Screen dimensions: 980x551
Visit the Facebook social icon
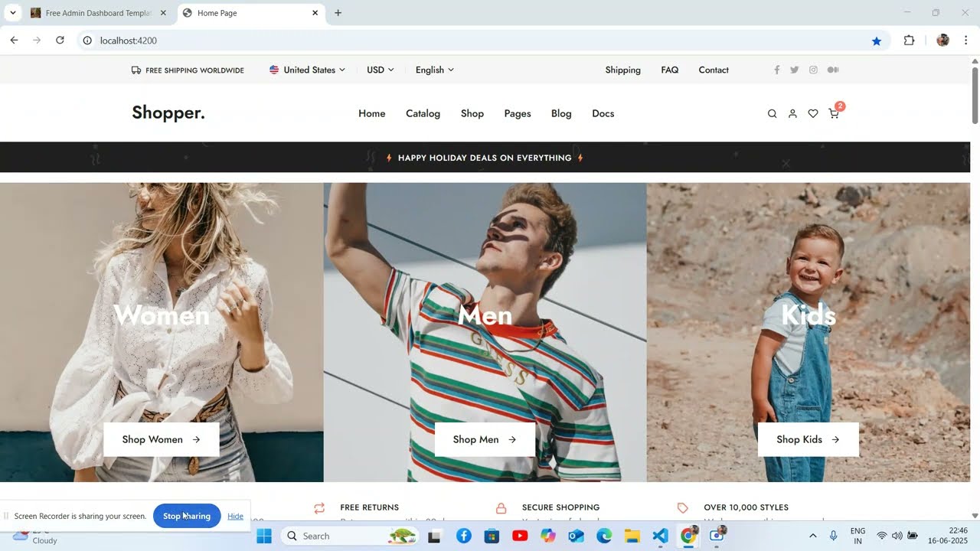[x=776, y=70]
